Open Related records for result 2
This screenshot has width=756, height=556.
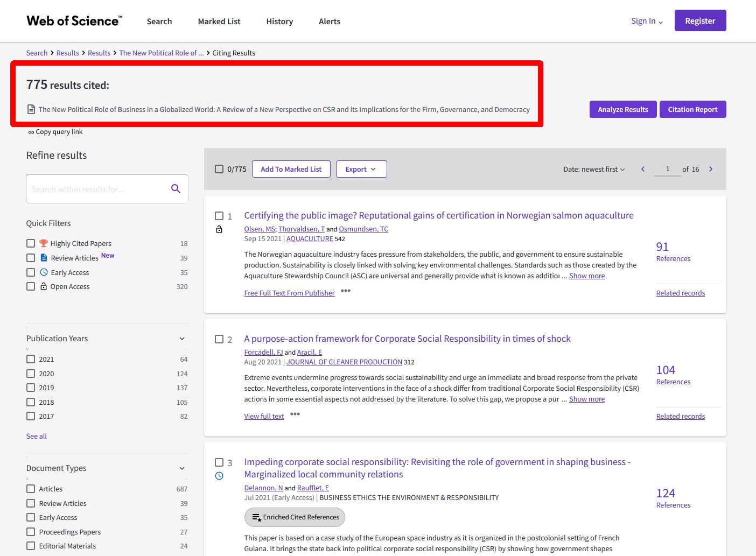[x=681, y=416]
